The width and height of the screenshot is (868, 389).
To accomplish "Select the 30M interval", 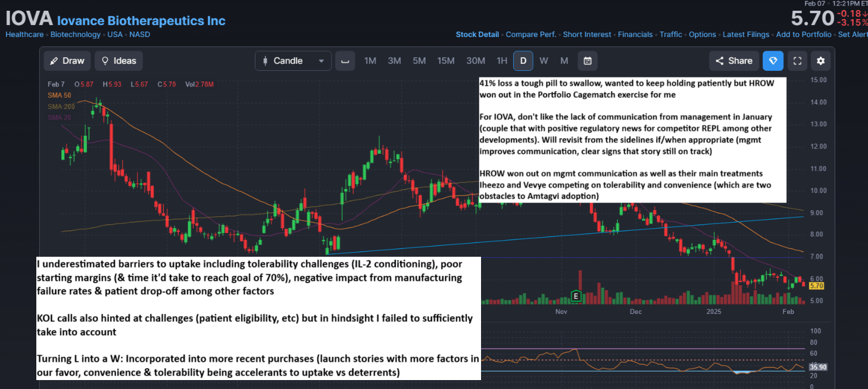I will coord(476,61).
